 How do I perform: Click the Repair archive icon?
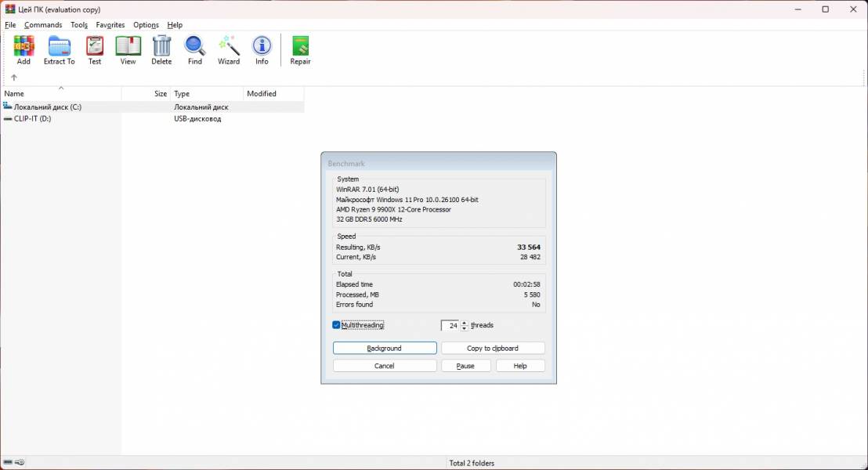coord(300,50)
